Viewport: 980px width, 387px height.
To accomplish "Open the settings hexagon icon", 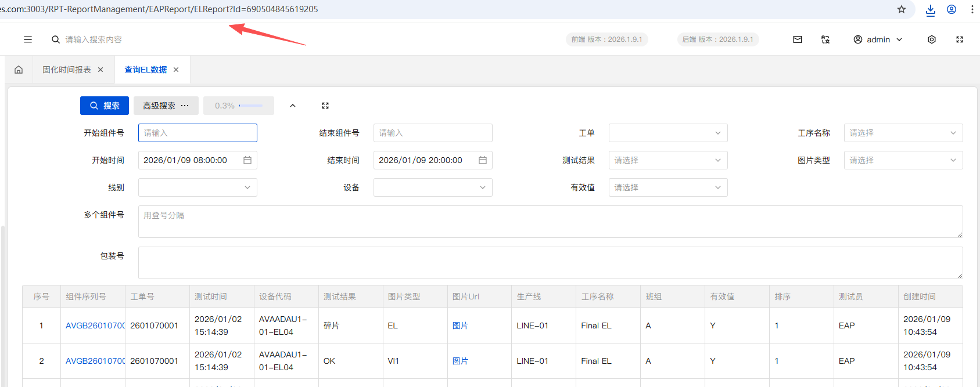I will (932, 39).
